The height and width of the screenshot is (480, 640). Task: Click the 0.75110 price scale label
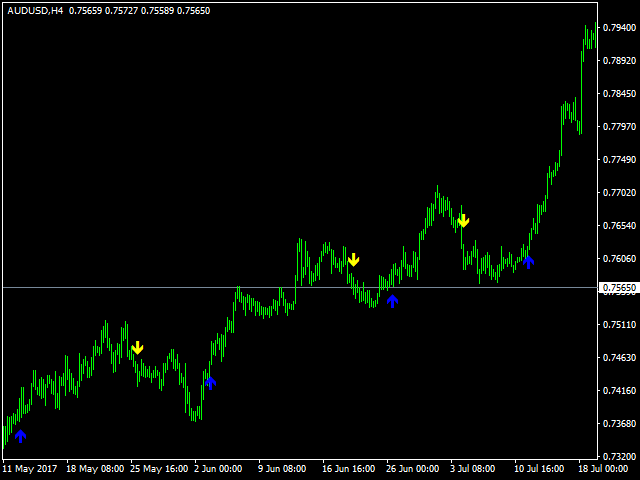(619, 325)
